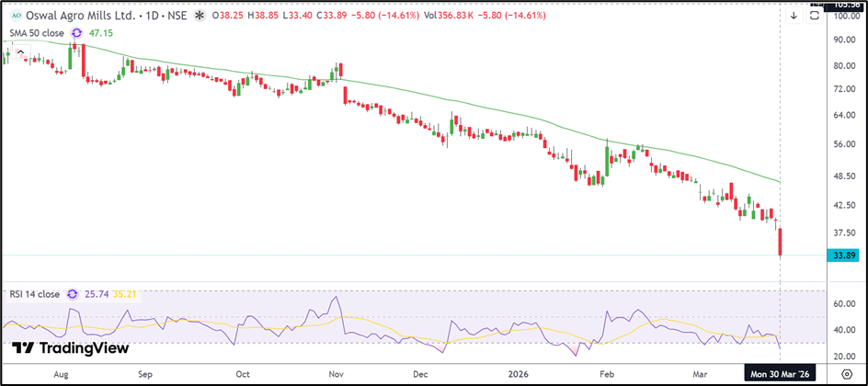Click the SMA 50 refresh icon
The width and height of the screenshot is (868, 386).
76,33
